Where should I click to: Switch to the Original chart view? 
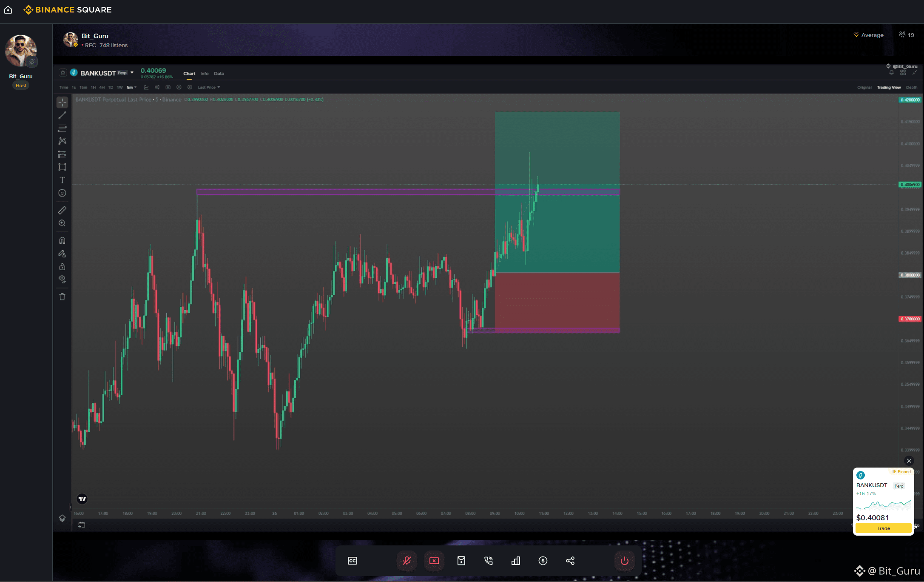pos(864,88)
